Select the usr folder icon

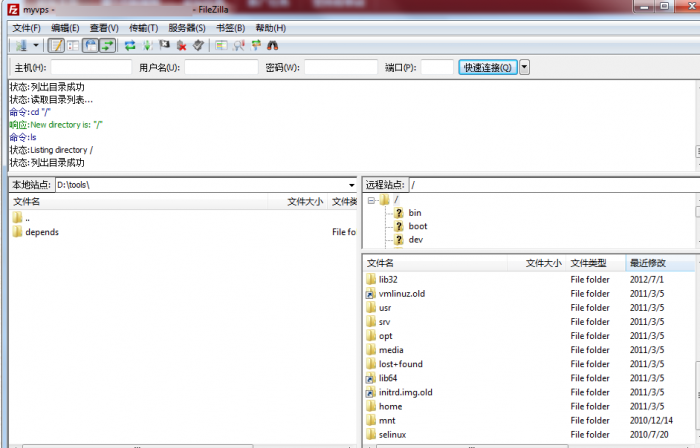pyautogui.click(x=371, y=307)
